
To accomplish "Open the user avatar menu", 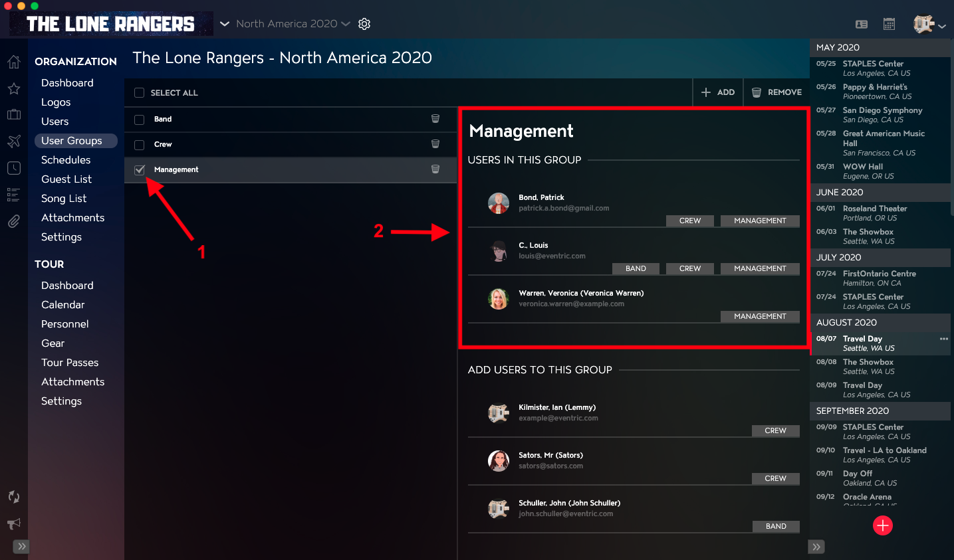I will coord(929,25).
